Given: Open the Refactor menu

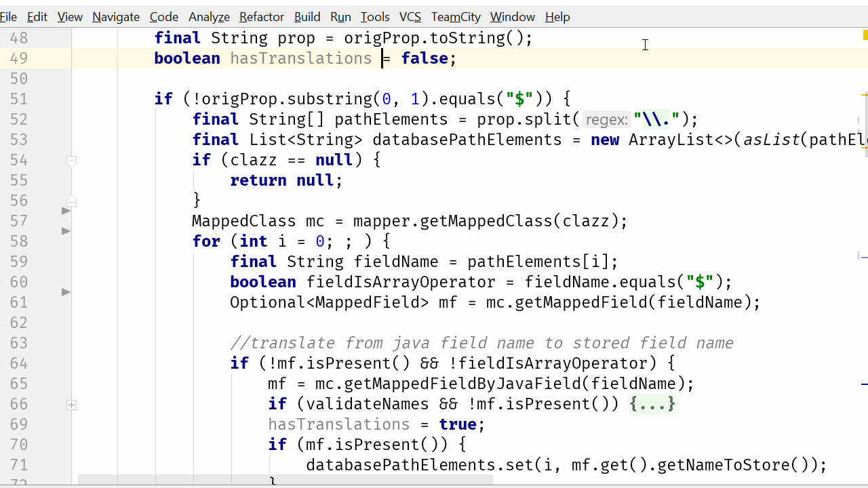Looking at the screenshot, I should [x=261, y=16].
